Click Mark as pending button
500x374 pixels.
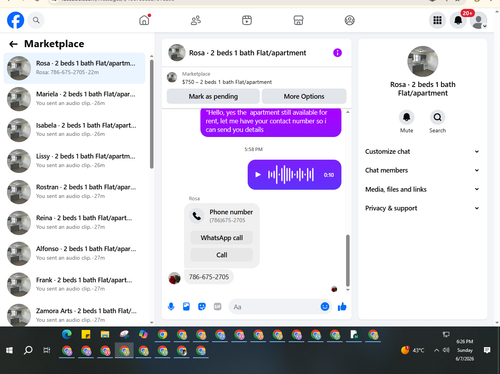213,96
